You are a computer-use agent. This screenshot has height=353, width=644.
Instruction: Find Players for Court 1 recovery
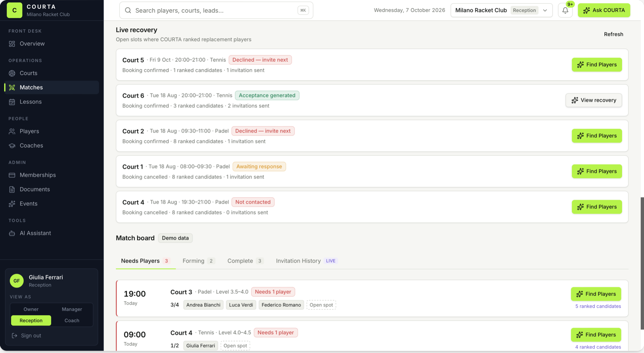click(597, 171)
